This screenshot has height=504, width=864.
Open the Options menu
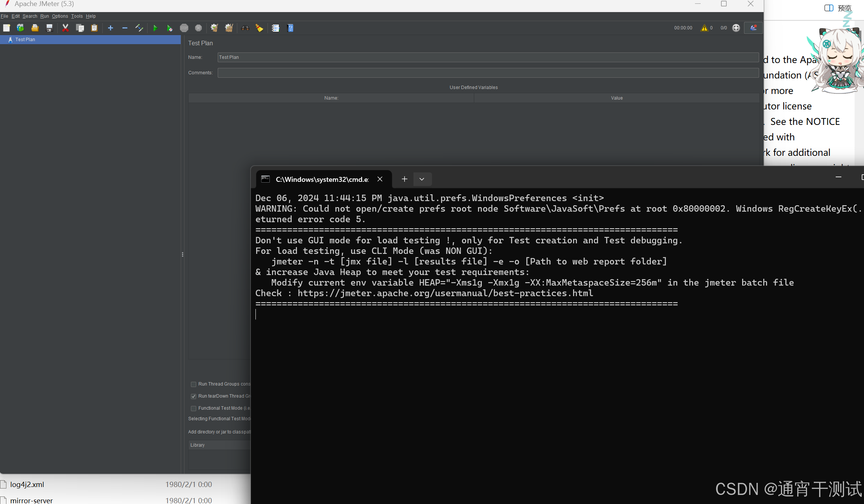pos(60,16)
